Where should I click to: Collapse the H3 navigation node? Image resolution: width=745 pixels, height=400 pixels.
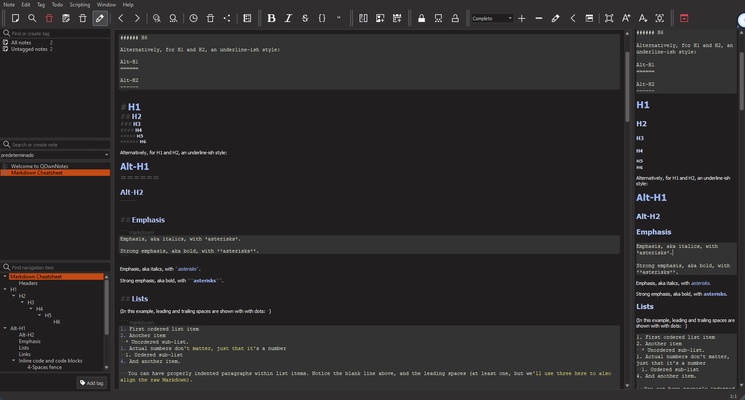[x=22, y=302]
